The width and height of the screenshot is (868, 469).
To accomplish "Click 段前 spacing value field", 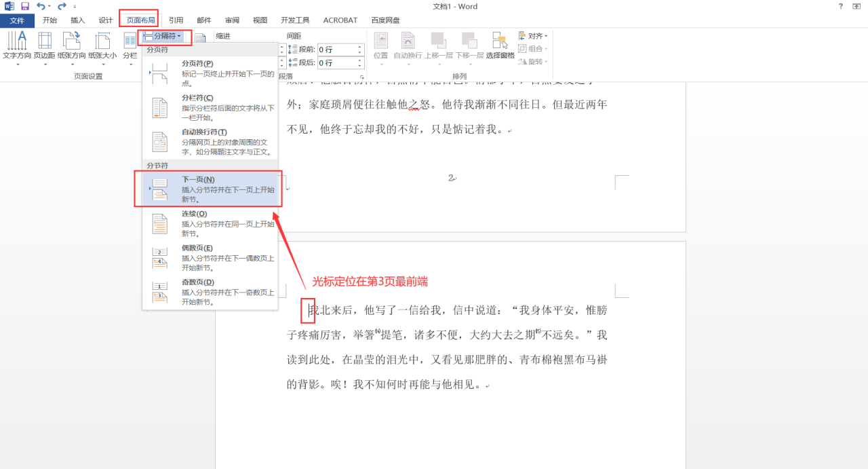I will click(336, 50).
